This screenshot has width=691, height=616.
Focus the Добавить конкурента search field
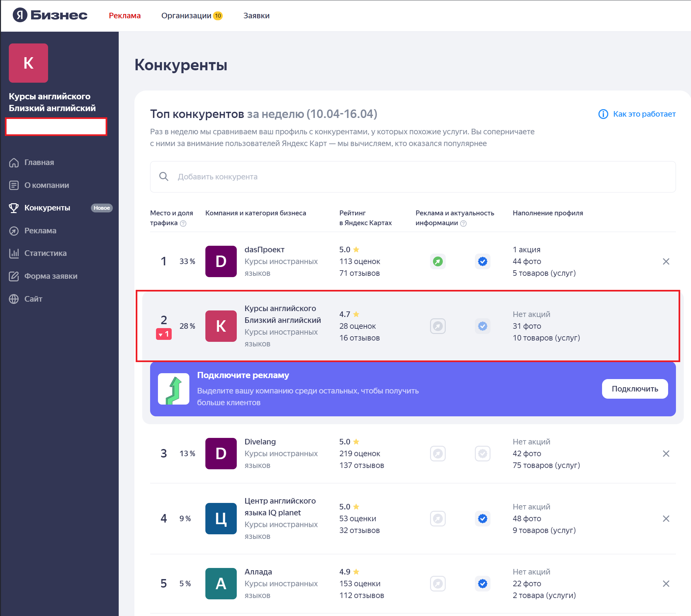[x=412, y=177]
